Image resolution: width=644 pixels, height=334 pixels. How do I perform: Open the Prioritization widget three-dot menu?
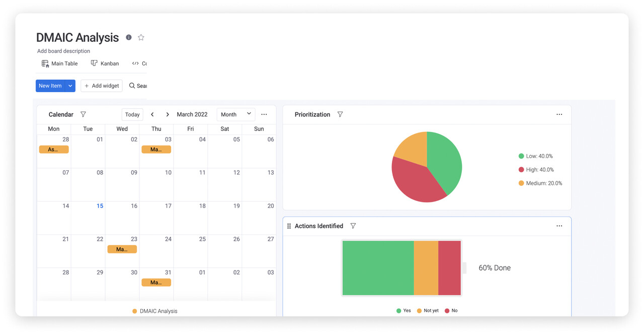point(559,114)
